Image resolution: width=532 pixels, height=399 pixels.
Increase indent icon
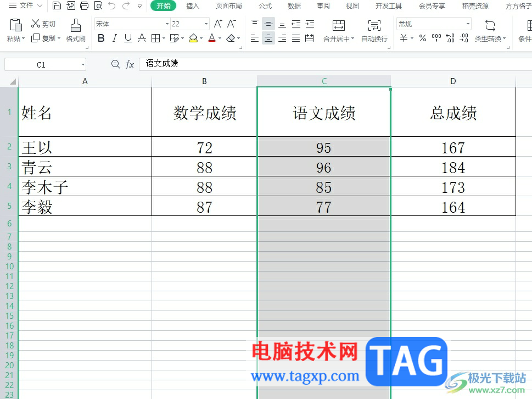point(310,24)
